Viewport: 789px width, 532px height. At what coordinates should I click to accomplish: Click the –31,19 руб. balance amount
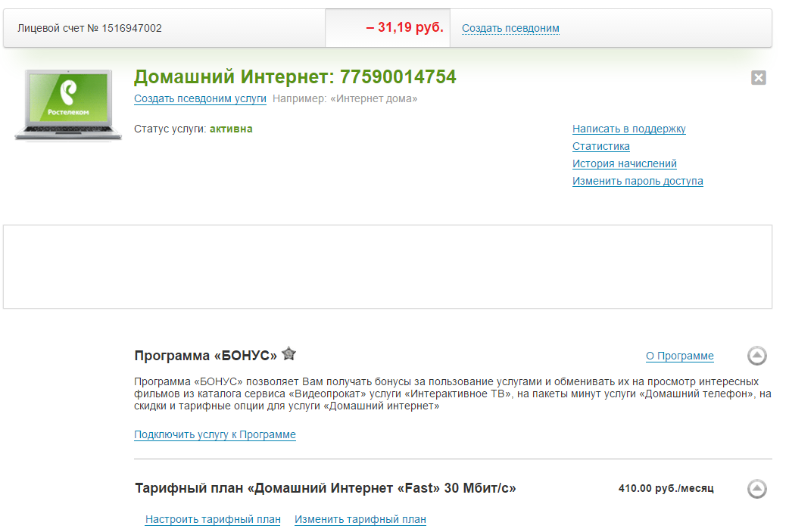click(x=404, y=28)
